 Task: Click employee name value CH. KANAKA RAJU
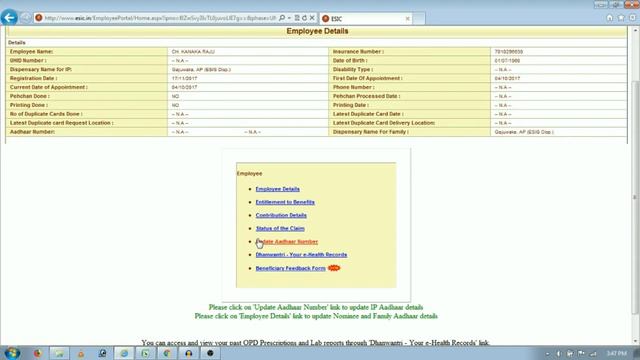coord(193,52)
